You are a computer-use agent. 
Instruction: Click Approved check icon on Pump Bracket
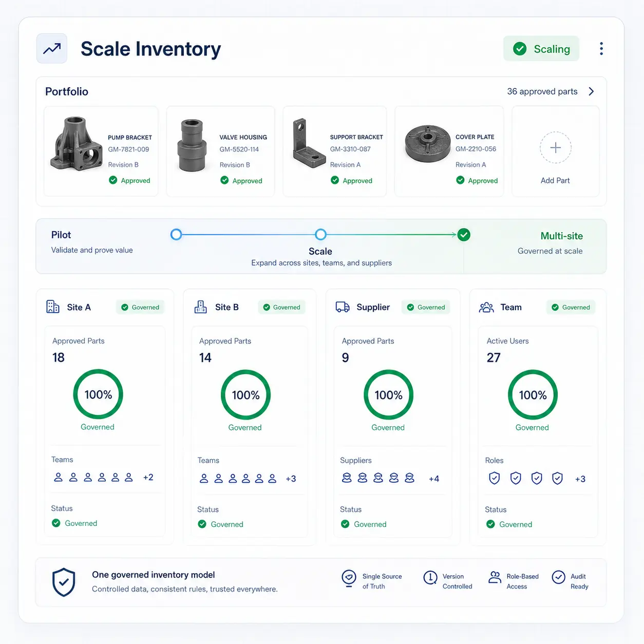113,180
